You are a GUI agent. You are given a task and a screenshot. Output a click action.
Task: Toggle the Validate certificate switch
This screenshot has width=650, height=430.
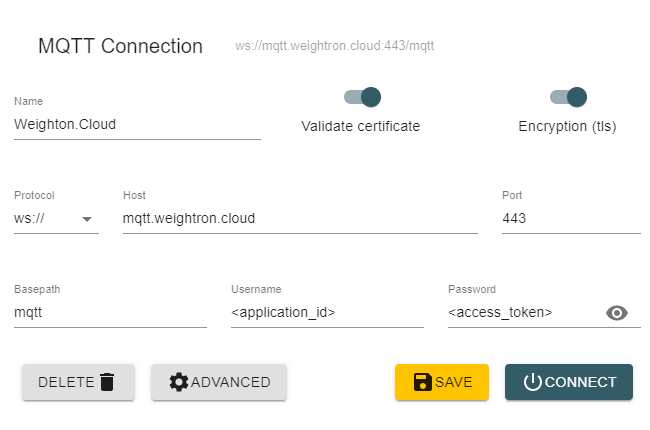[362, 97]
